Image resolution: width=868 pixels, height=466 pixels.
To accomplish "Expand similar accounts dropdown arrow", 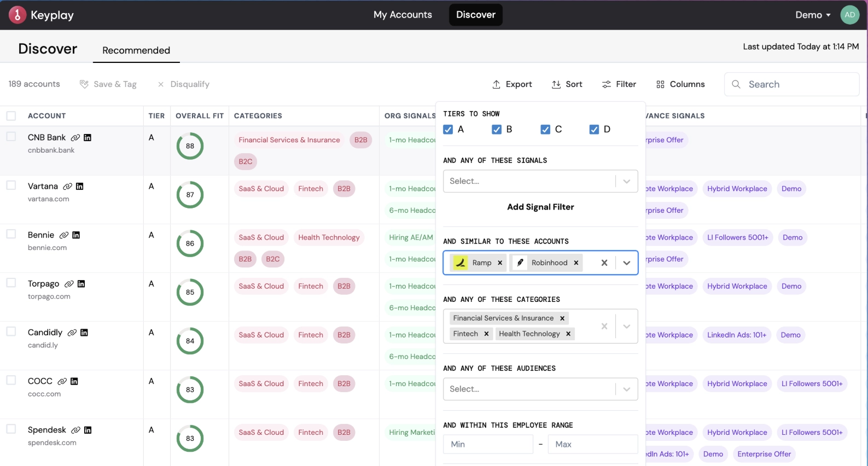I will click(x=627, y=263).
